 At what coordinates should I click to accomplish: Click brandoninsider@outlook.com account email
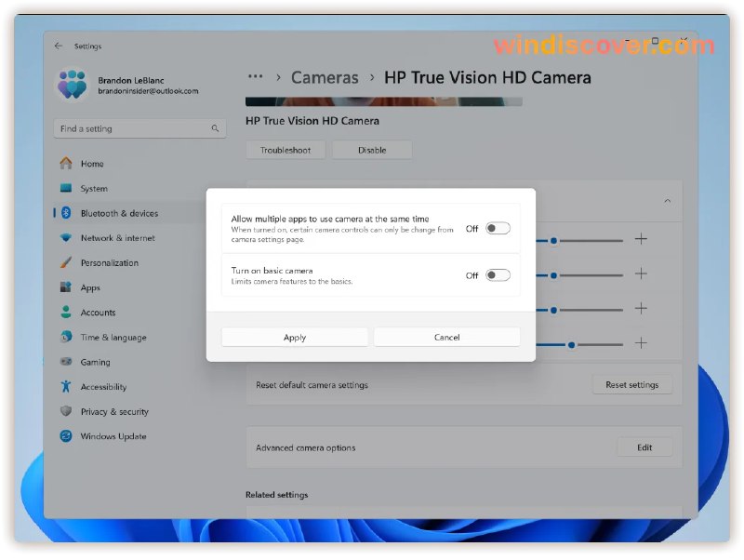coord(148,91)
